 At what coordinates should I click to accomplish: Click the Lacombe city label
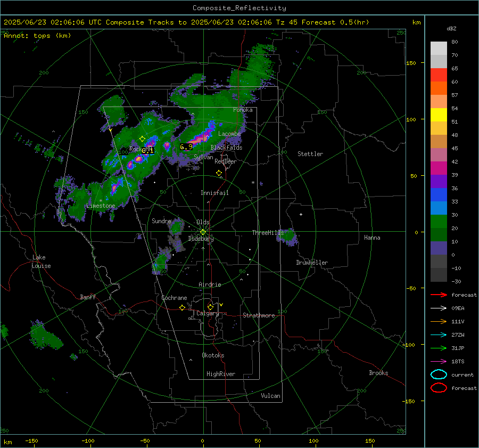(229, 134)
